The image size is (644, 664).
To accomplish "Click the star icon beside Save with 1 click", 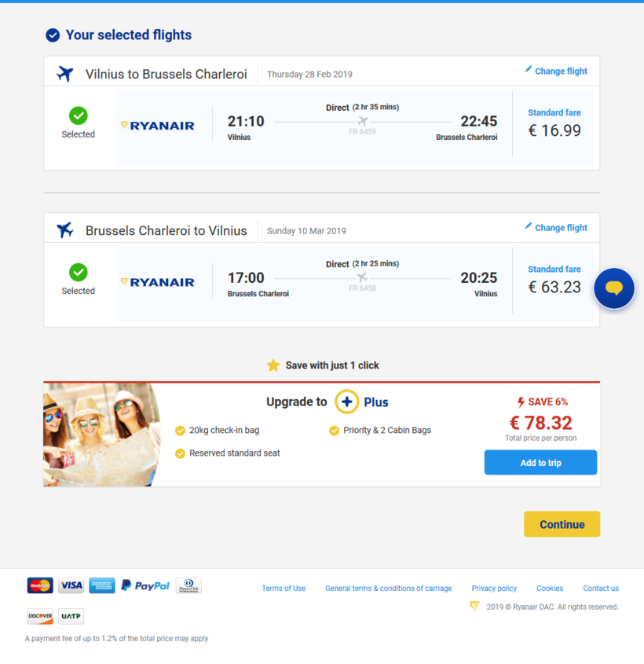I will click(273, 365).
